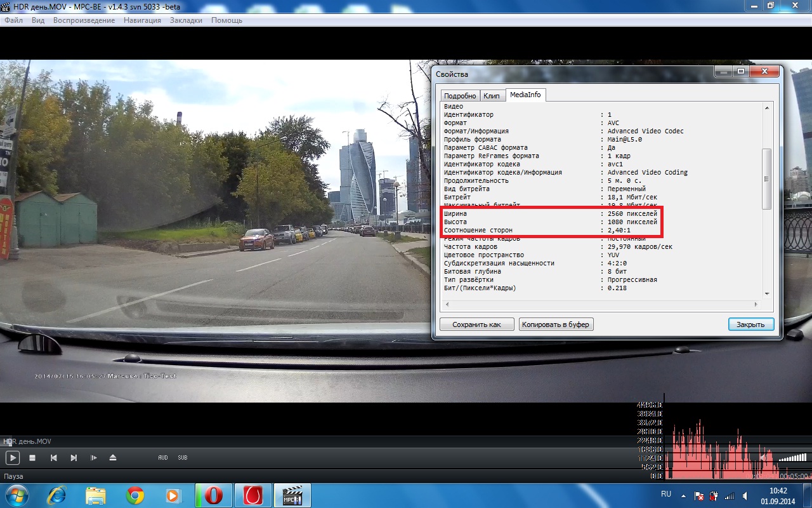
Task: Switch to the Клип tab
Action: (492, 96)
